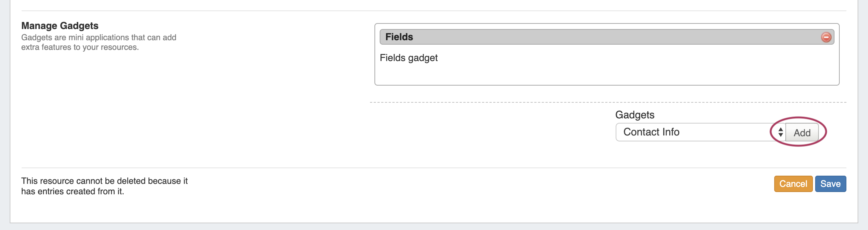Click the Gadgets label above the dropdown
The height and width of the screenshot is (230, 868).
635,115
